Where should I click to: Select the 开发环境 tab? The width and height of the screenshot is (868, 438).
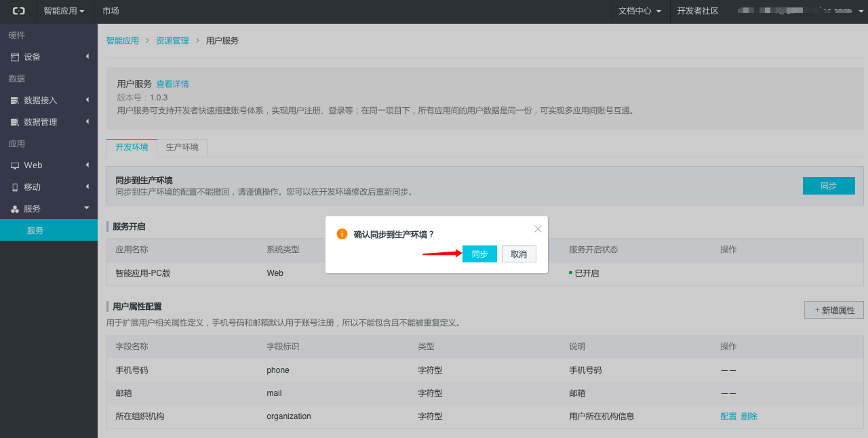click(x=132, y=147)
